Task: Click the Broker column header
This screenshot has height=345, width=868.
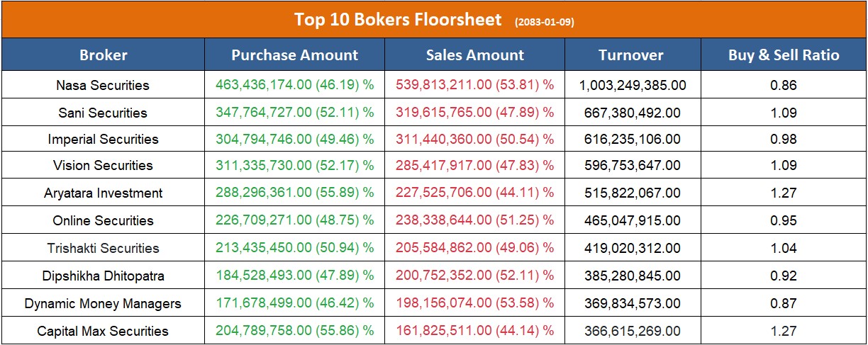Action: tap(104, 55)
